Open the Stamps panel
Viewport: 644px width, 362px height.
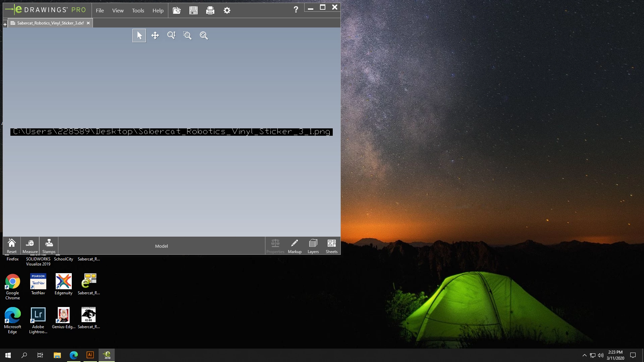point(49,246)
